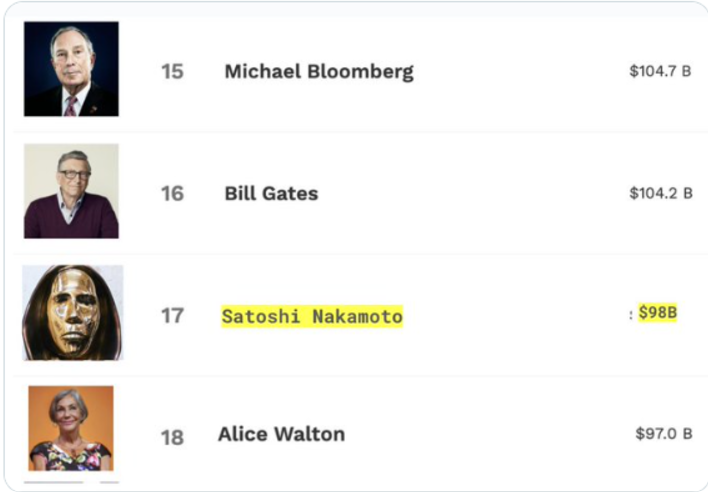The height and width of the screenshot is (492, 708).
Task: Select the rank number 18
Action: (x=172, y=437)
